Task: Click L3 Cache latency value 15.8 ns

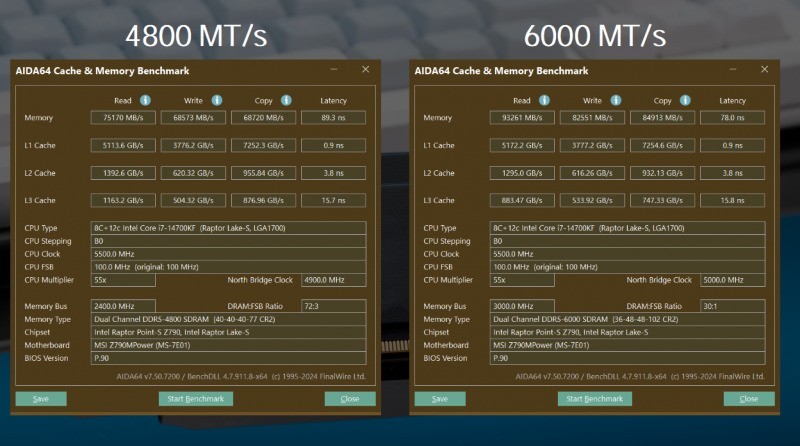Action: point(732,200)
